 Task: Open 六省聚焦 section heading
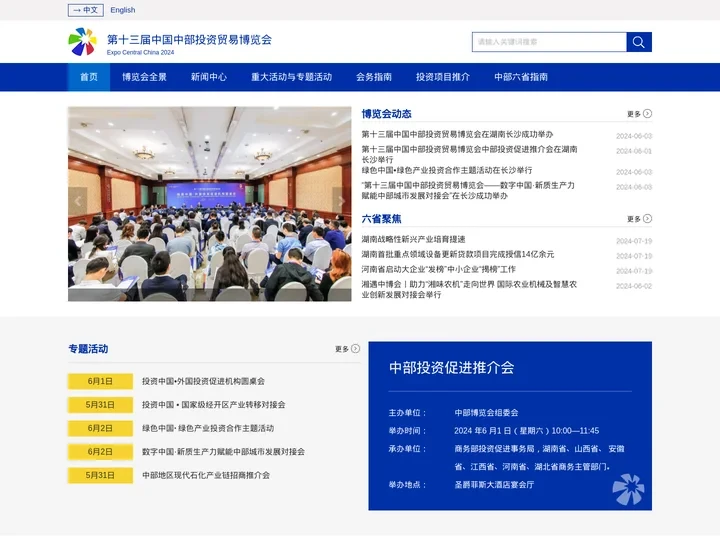[x=381, y=219]
